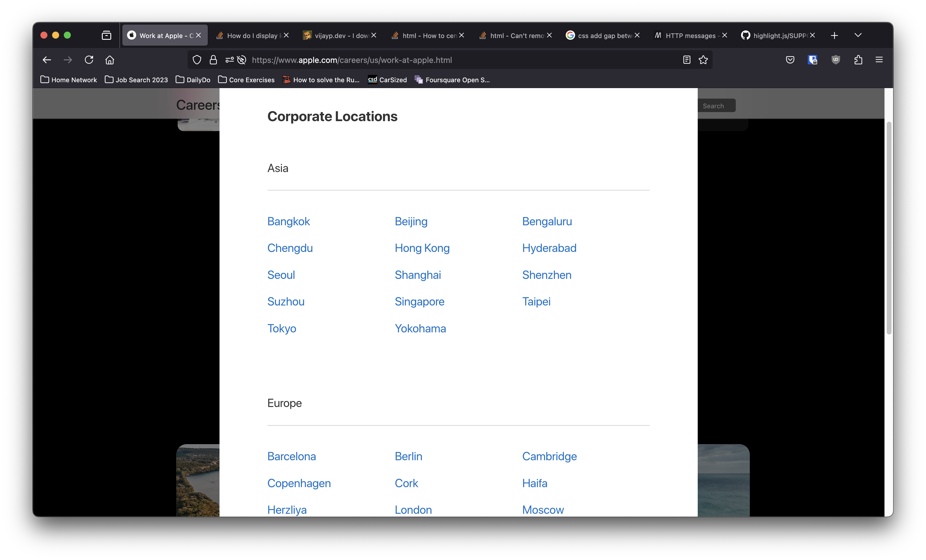
Task: Toggle Reader View for the page
Action: click(x=686, y=60)
